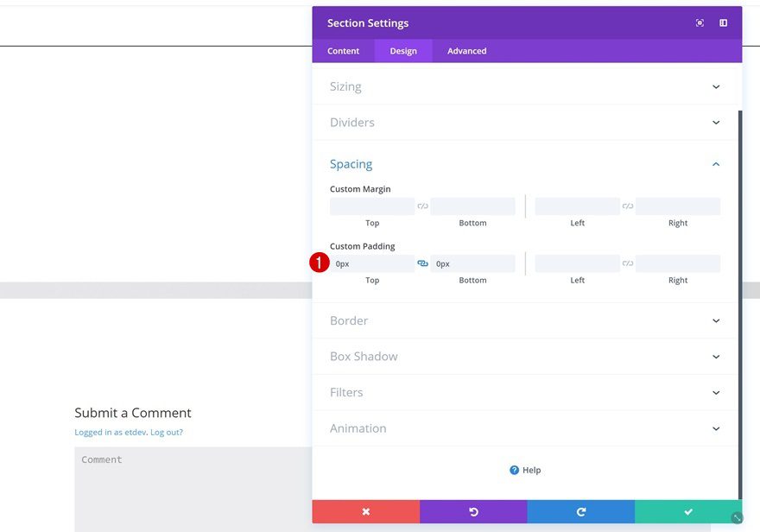This screenshot has width=760, height=532.
Task: Expand the Border section
Action: pyautogui.click(x=525, y=320)
